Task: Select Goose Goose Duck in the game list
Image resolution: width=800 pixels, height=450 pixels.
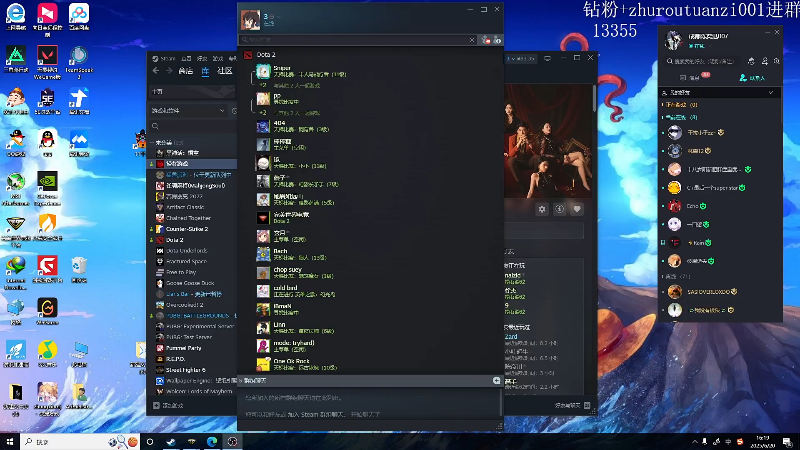Action: pos(192,283)
